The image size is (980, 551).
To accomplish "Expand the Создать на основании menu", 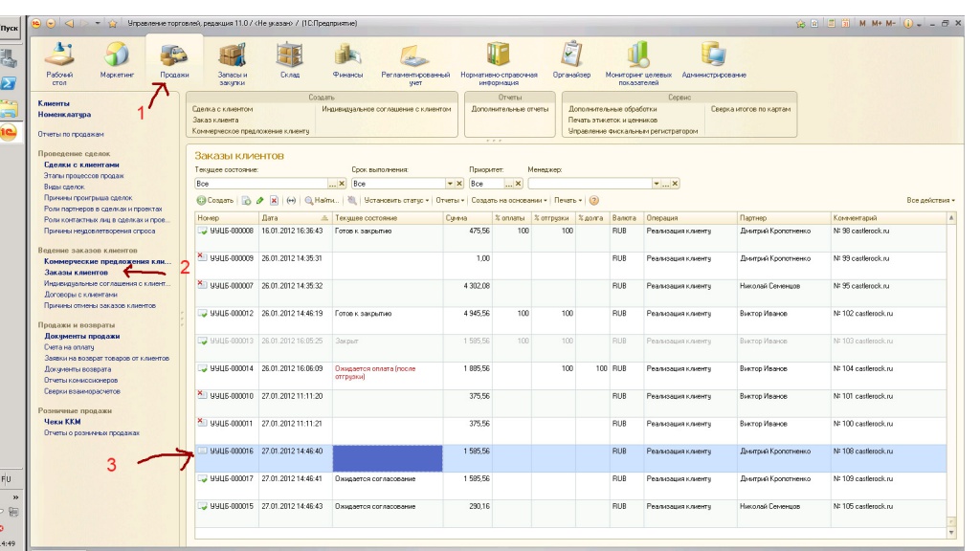I will pos(509,201).
